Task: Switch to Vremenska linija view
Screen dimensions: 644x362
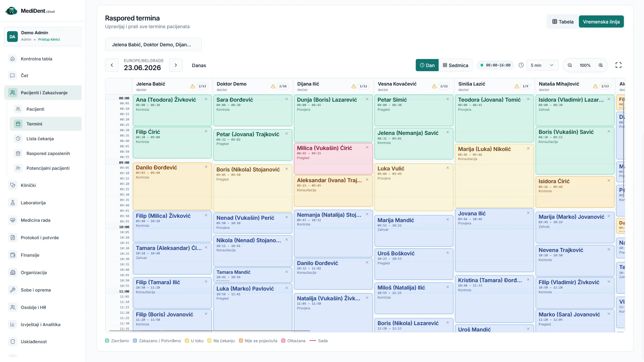Action: pyautogui.click(x=601, y=22)
